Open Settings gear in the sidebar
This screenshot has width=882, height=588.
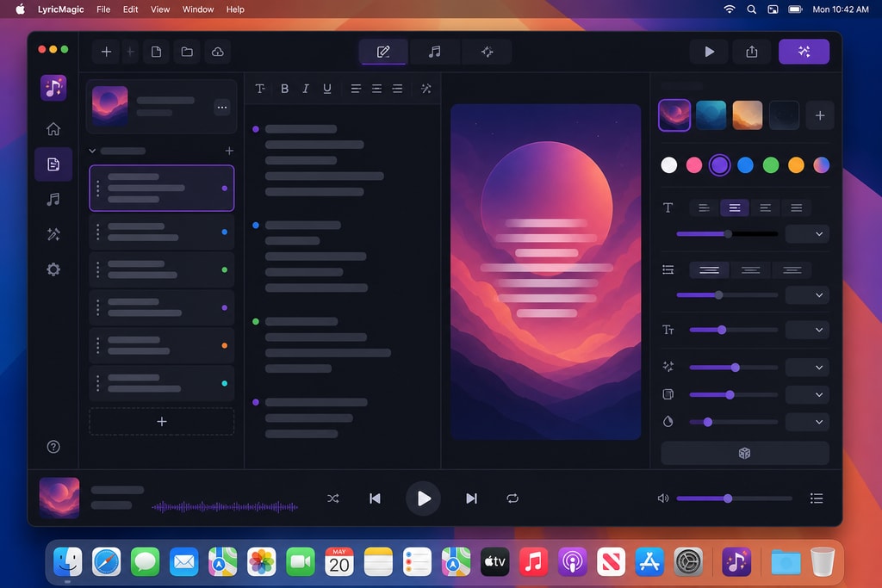pos(53,269)
